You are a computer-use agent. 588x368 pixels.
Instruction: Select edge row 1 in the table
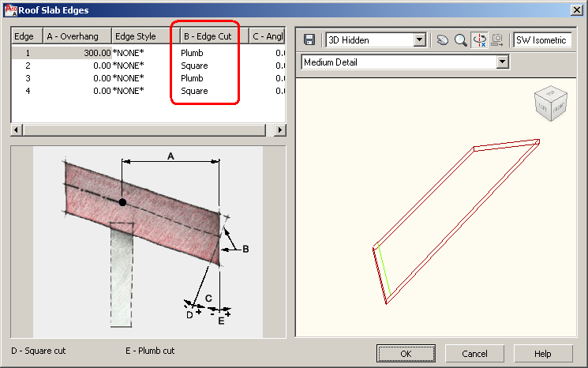click(28, 53)
